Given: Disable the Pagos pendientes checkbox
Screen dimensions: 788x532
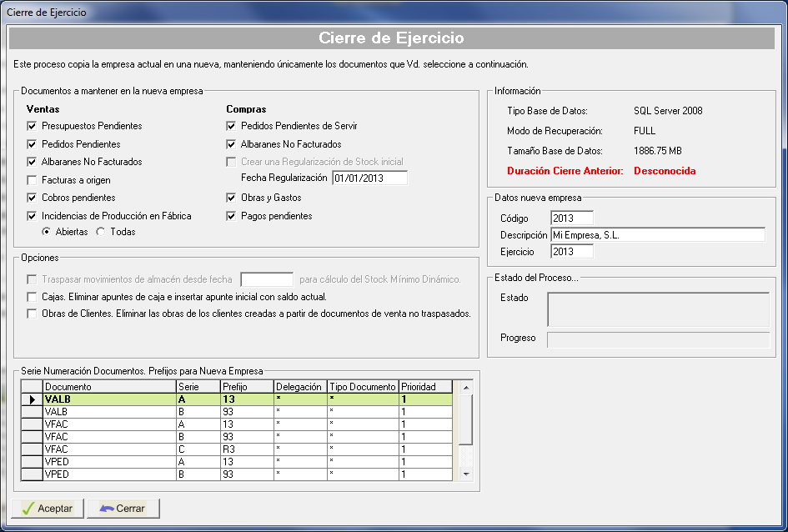Looking at the screenshot, I should (x=232, y=216).
